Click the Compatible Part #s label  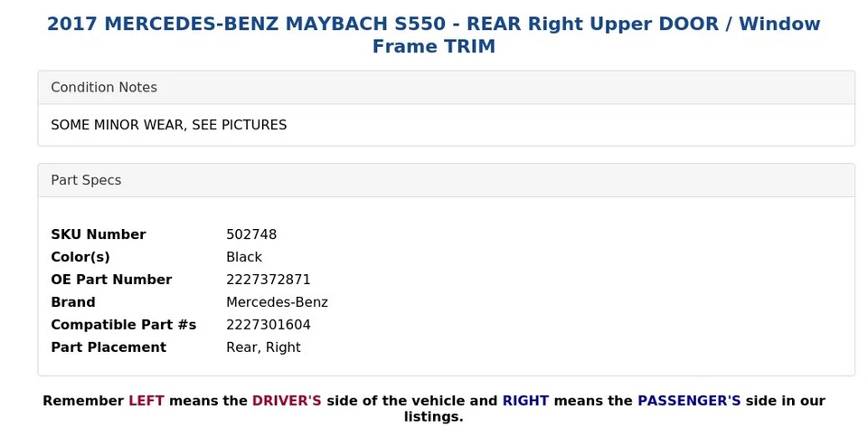(x=124, y=325)
